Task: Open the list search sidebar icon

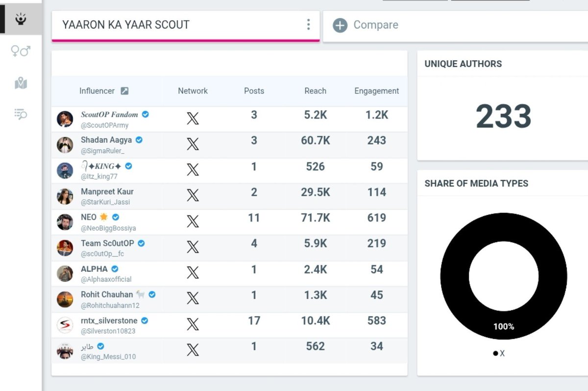Action: [21, 115]
